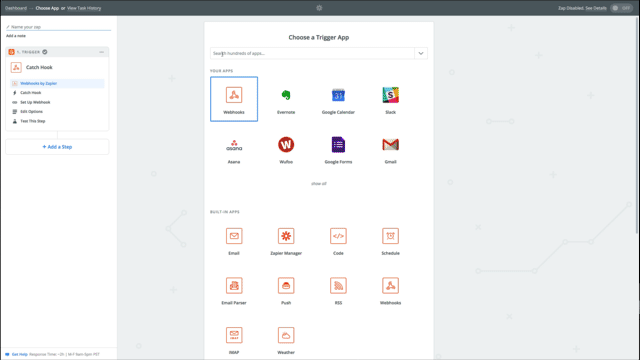
Task: Click Add a note link
Action: (16, 36)
